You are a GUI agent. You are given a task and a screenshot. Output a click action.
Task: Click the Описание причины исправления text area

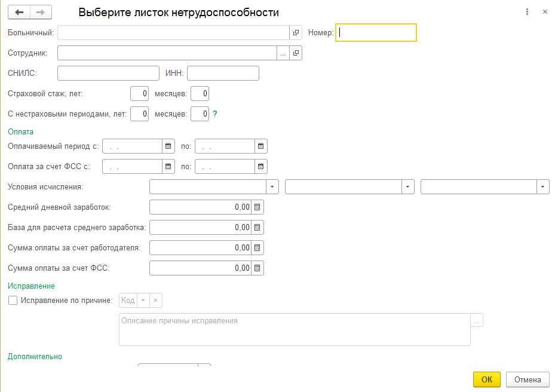[x=294, y=329]
